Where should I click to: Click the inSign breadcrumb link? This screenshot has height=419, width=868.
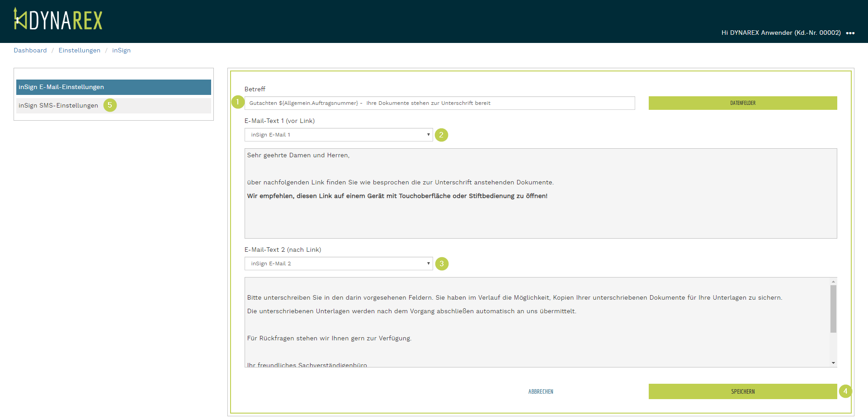(x=121, y=50)
